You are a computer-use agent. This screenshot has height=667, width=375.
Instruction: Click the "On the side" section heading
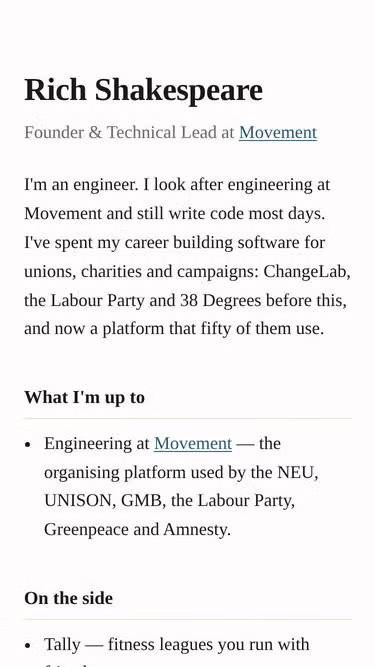68,598
